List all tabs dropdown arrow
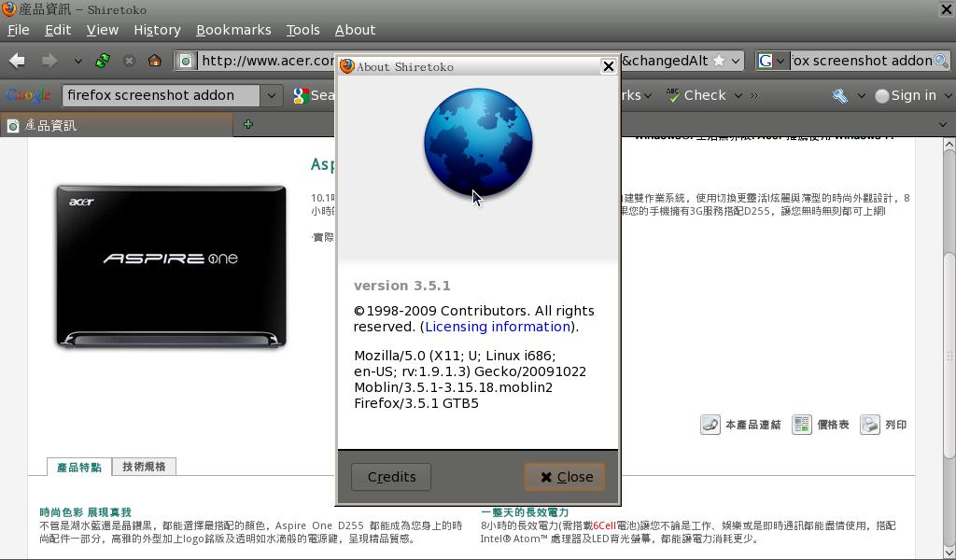This screenshot has height=560, width=956. (943, 124)
